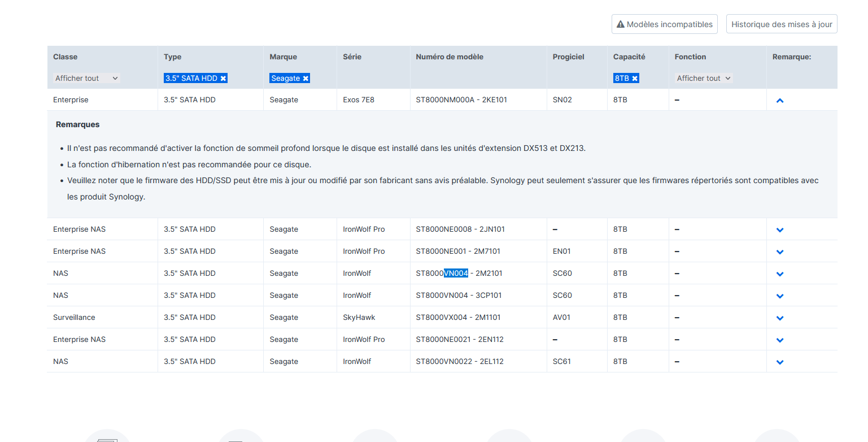
Task: Clear the 8TB capacity filter
Action: pyautogui.click(x=635, y=79)
